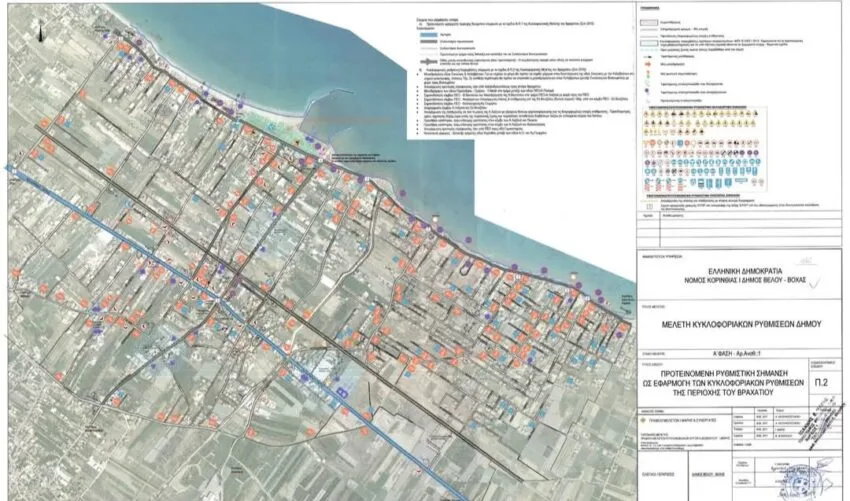
Task: Click ΜΕΛΕΤΗ ΚΥΚΛΟΦΟΡΙΑΚΩΝ ΡΥΘΜΙΣΕΩΝ ΔΗΜΟΥ title
Action: point(742,324)
